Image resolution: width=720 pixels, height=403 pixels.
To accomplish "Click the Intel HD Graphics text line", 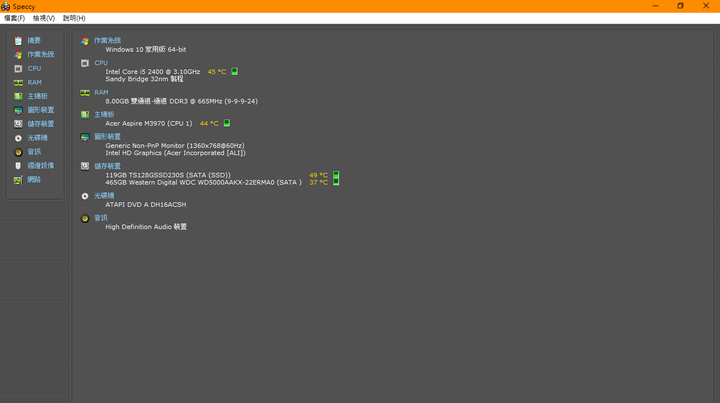I will coord(175,153).
